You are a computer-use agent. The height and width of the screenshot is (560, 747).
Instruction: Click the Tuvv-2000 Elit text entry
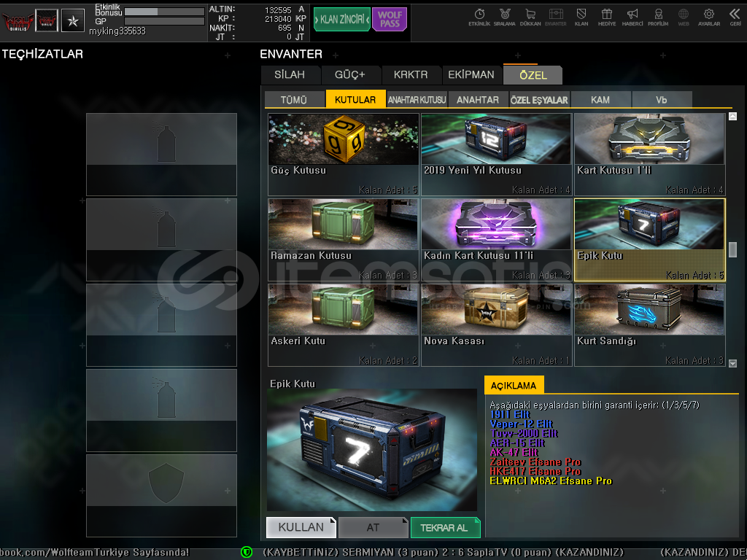click(x=524, y=434)
